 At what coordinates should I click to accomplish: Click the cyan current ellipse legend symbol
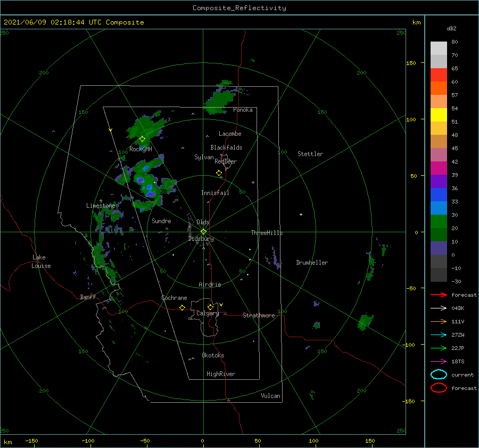point(439,374)
